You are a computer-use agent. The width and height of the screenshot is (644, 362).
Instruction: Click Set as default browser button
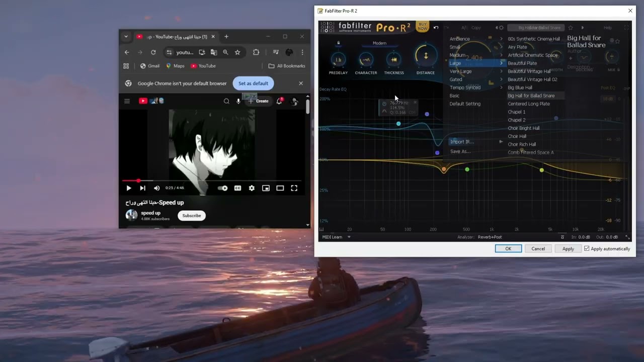tap(253, 83)
